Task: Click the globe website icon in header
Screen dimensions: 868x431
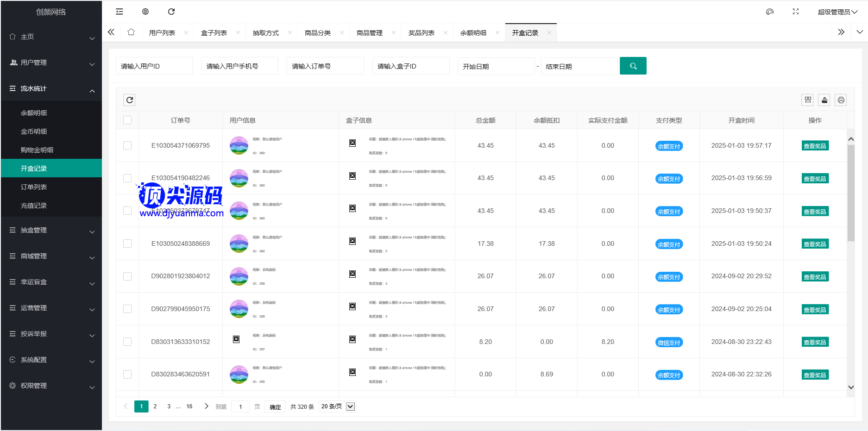Action: [145, 12]
